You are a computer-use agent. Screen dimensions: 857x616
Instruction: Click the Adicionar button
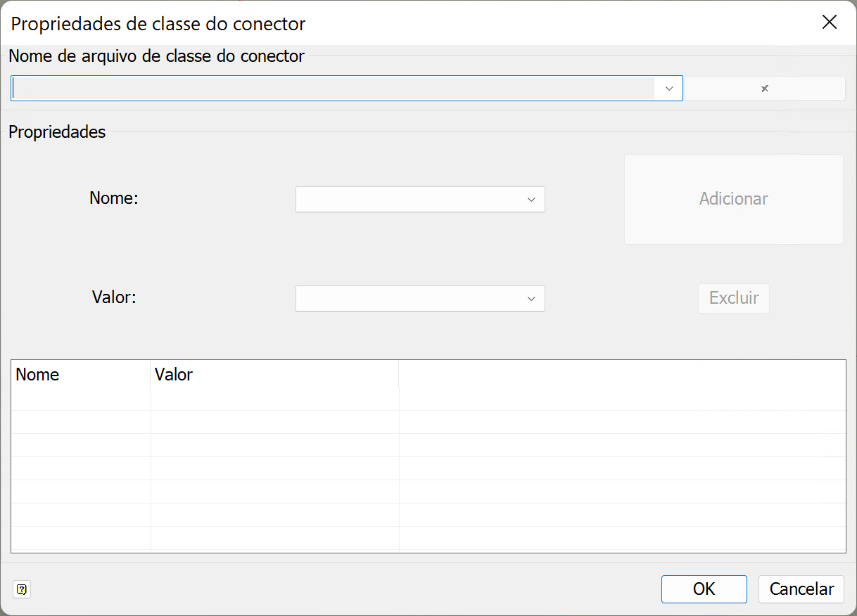(x=733, y=199)
